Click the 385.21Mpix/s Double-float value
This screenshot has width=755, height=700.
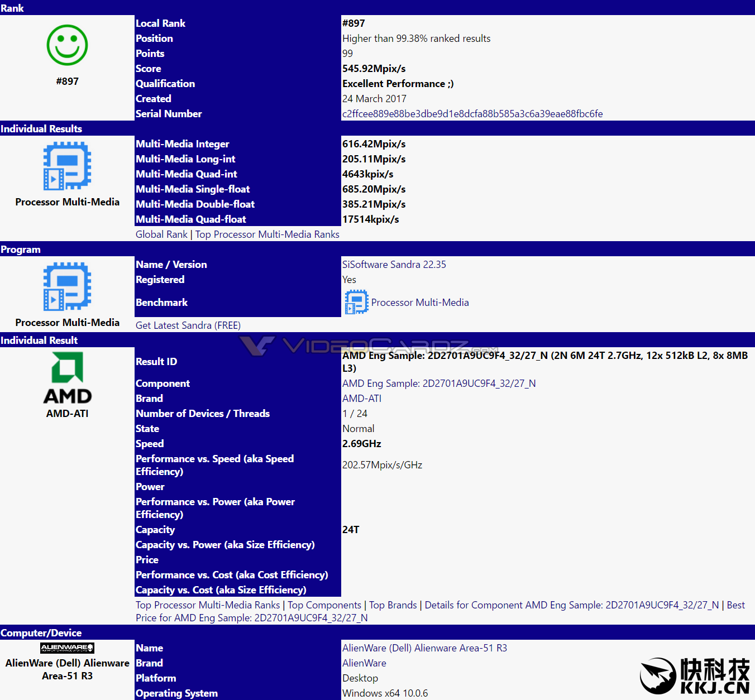point(374,204)
